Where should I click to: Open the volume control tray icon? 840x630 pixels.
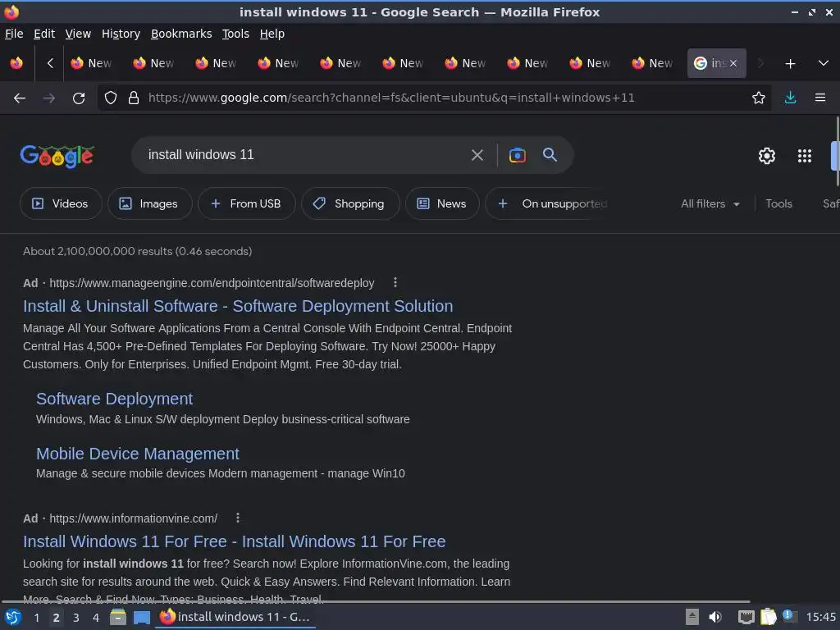click(x=715, y=617)
